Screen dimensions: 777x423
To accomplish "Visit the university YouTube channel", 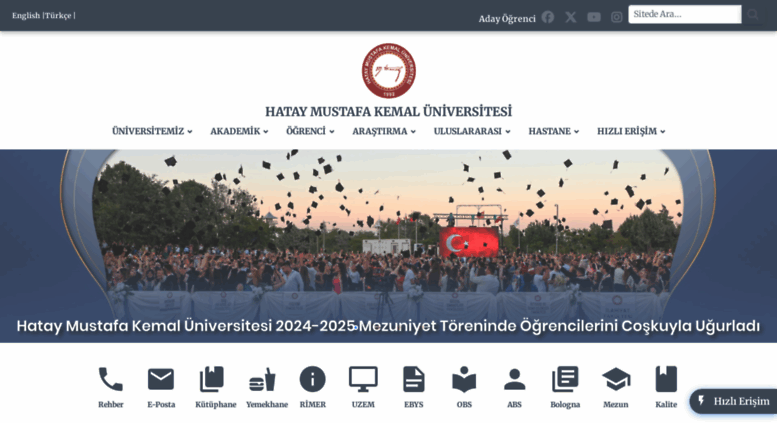I will [594, 17].
